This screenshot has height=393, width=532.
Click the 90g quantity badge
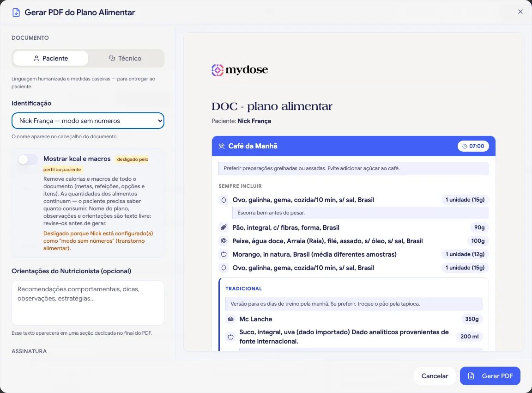tap(479, 227)
